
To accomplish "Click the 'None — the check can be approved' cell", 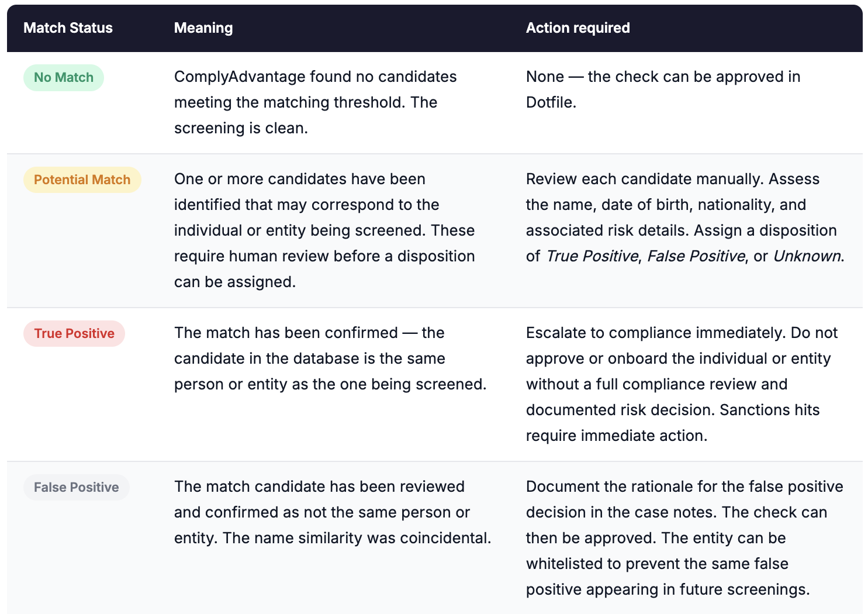I will [x=663, y=89].
